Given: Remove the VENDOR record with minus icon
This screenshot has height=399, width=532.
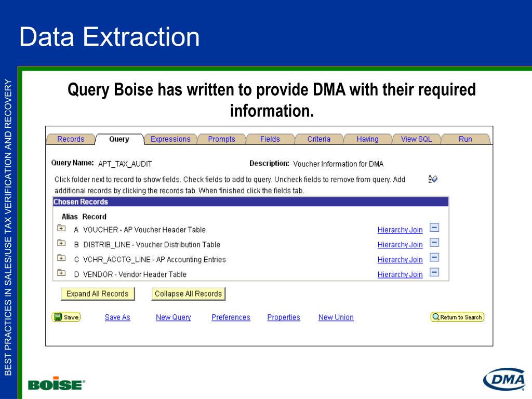Looking at the screenshot, I should click(434, 272).
